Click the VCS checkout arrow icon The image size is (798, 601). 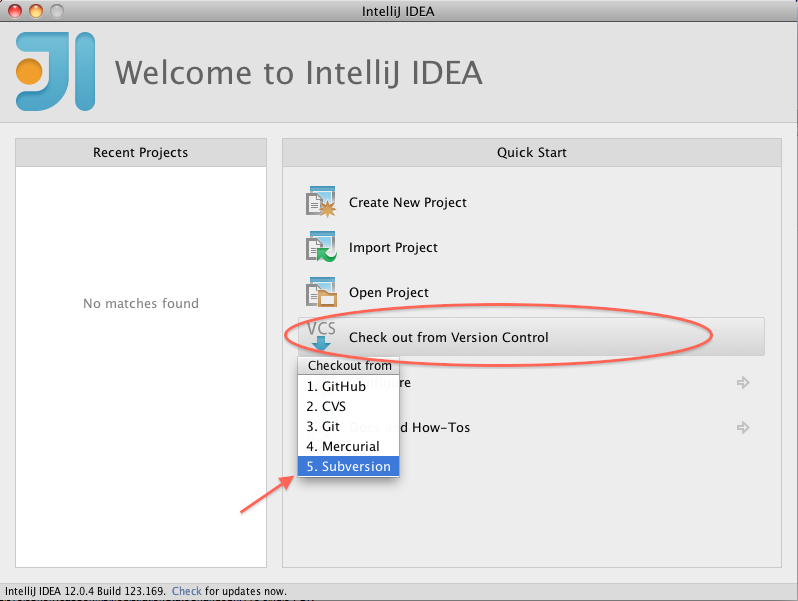pyautogui.click(x=321, y=336)
